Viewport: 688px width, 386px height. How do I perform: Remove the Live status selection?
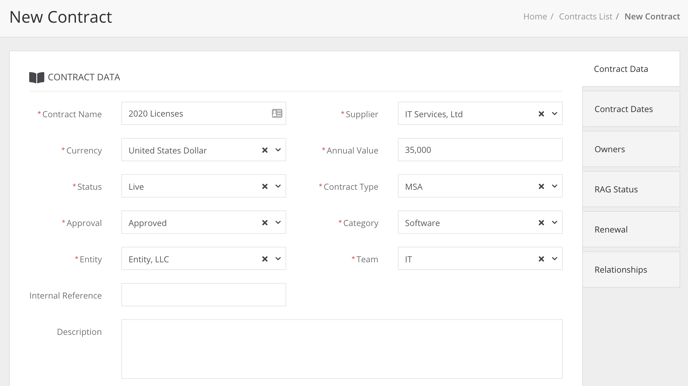[265, 186]
